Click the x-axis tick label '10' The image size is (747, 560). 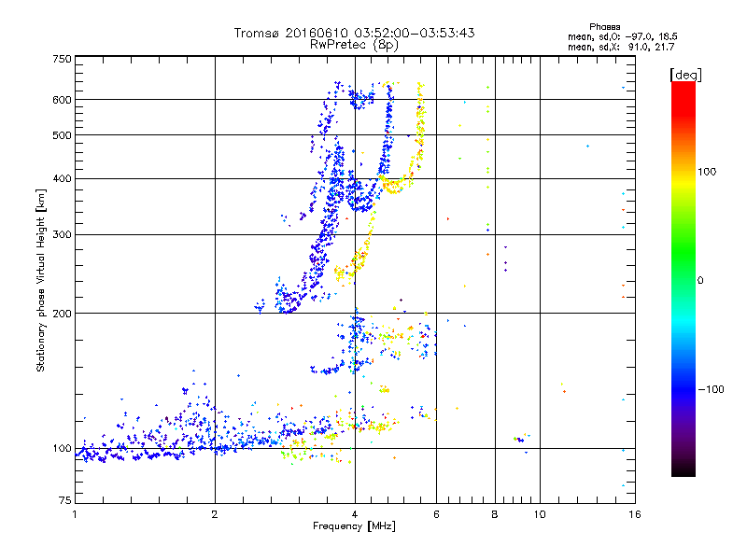click(540, 514)
